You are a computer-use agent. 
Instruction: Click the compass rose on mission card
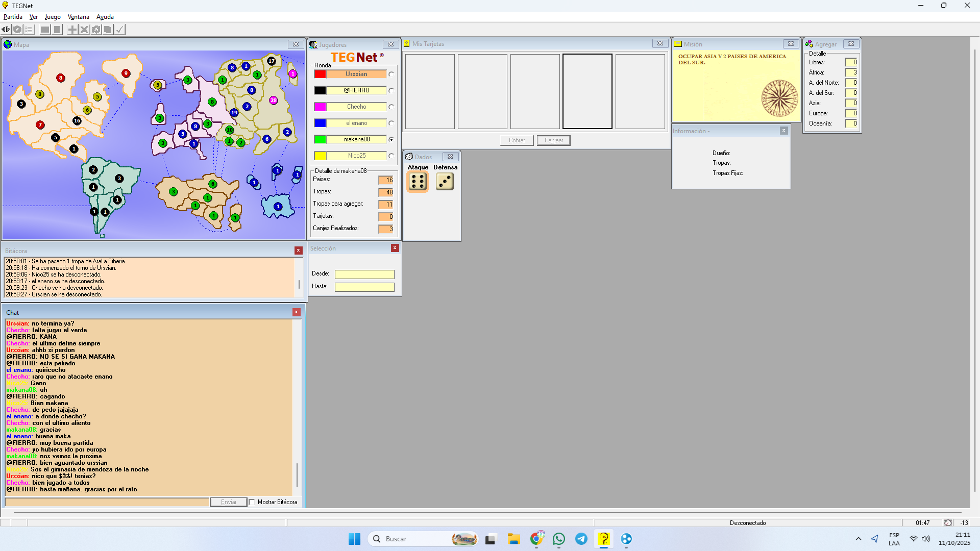(x=779, y=98)
